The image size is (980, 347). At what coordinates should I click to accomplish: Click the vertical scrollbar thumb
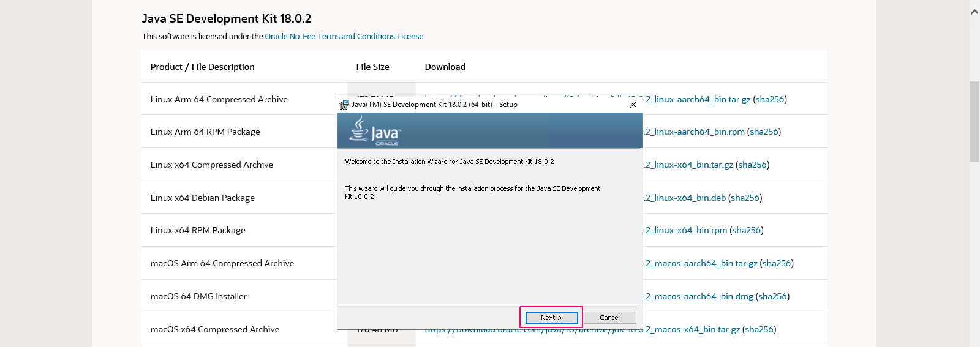click(x=974, y=121)
